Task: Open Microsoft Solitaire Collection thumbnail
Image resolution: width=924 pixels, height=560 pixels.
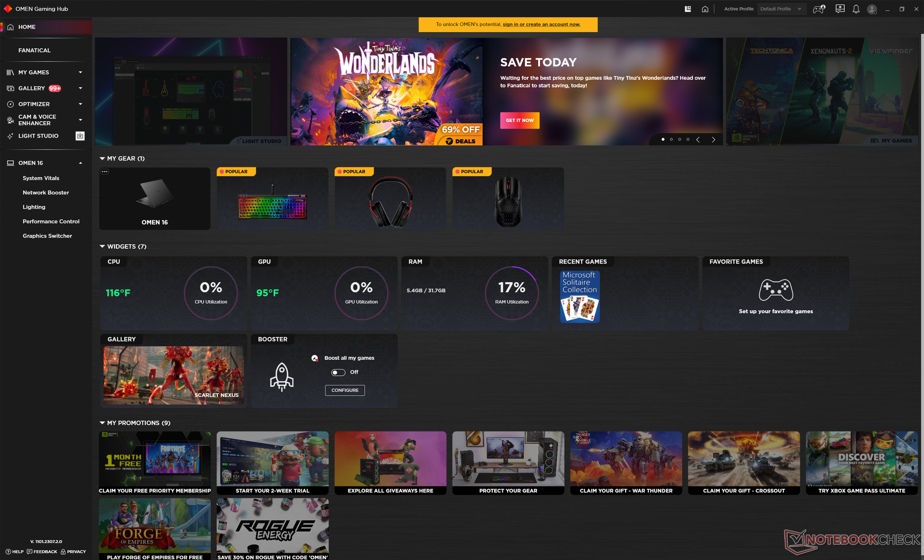Action: tap(579, 296)
